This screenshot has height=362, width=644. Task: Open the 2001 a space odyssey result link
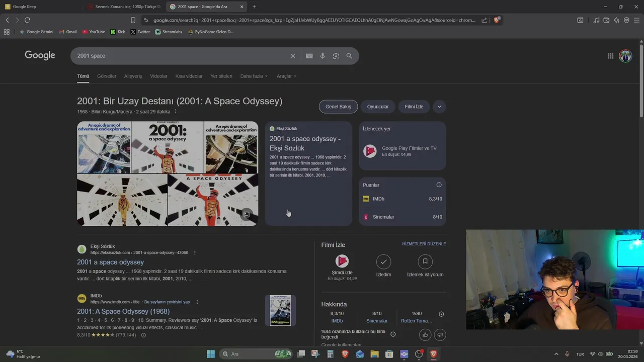(x=110, y=262)
